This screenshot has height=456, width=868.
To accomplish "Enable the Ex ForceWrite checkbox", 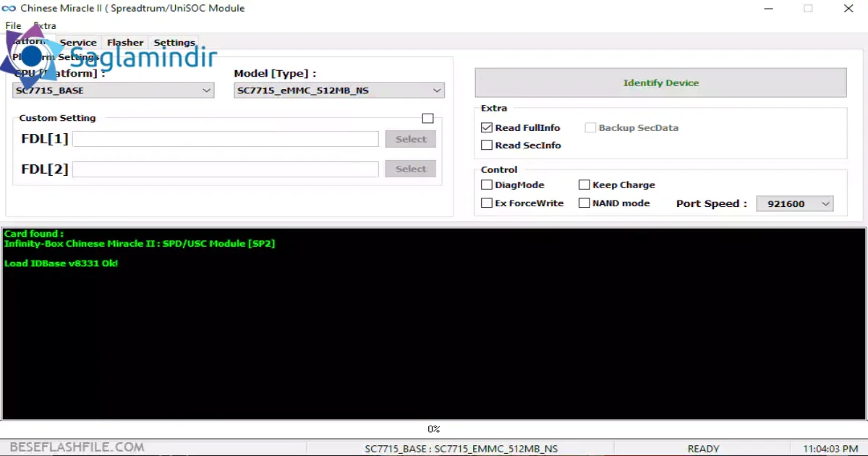I will pyautogui.click(x=487, y=203).
